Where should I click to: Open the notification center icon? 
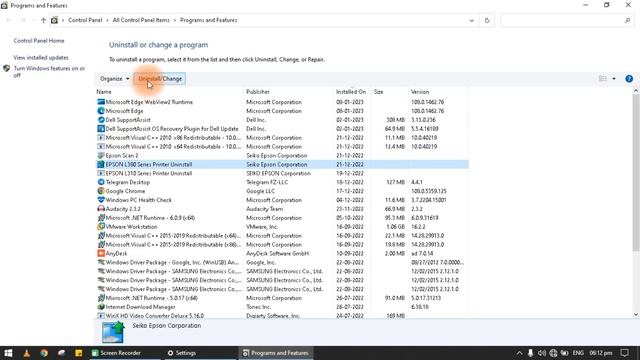click(x=624, y=353)
